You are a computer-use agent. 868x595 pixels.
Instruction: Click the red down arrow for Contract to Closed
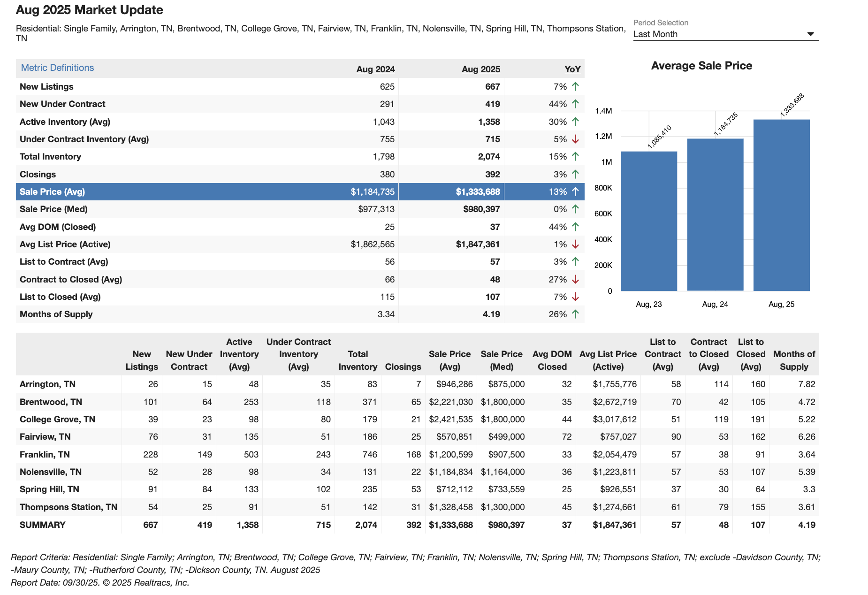(575, 280)
